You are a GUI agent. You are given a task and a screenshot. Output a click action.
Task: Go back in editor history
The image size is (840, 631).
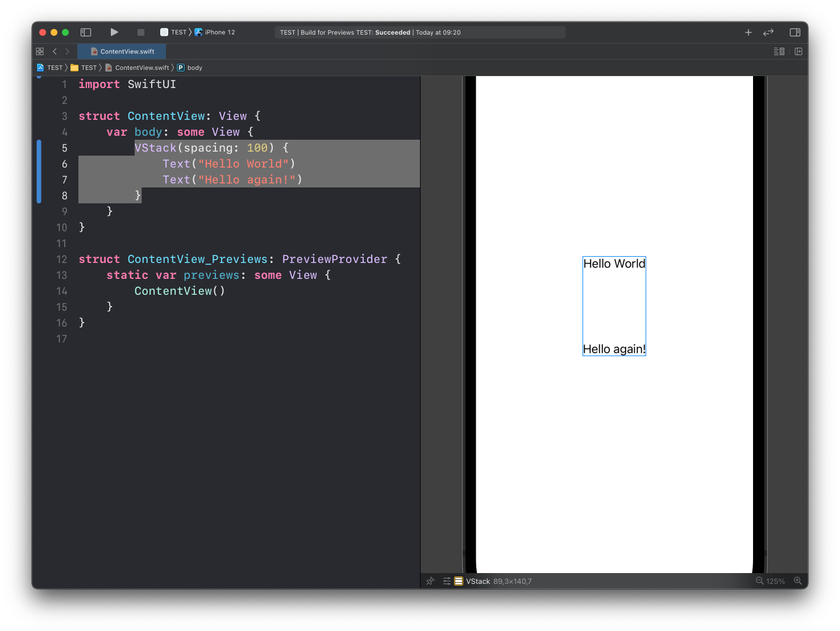coord(55,51)
